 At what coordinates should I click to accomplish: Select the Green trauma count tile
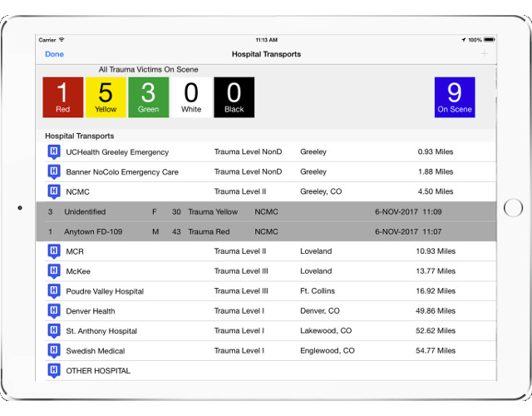tap(148, 97)
